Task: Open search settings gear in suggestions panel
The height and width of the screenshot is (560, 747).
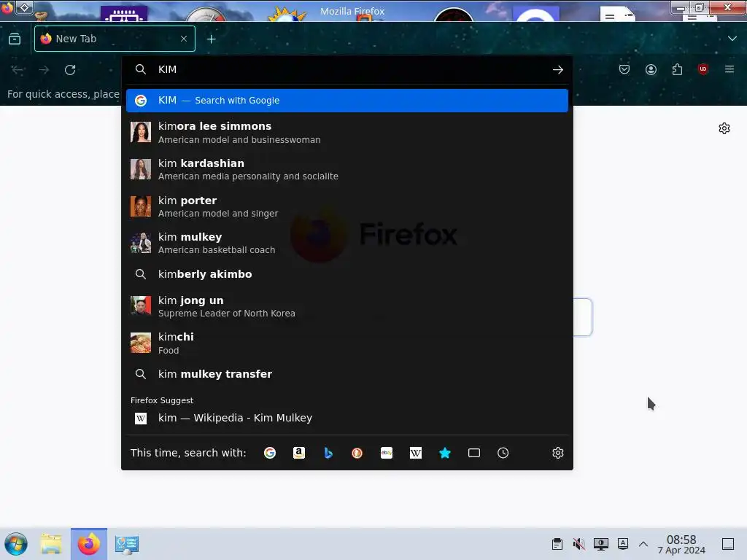Action: coord(558,453)
